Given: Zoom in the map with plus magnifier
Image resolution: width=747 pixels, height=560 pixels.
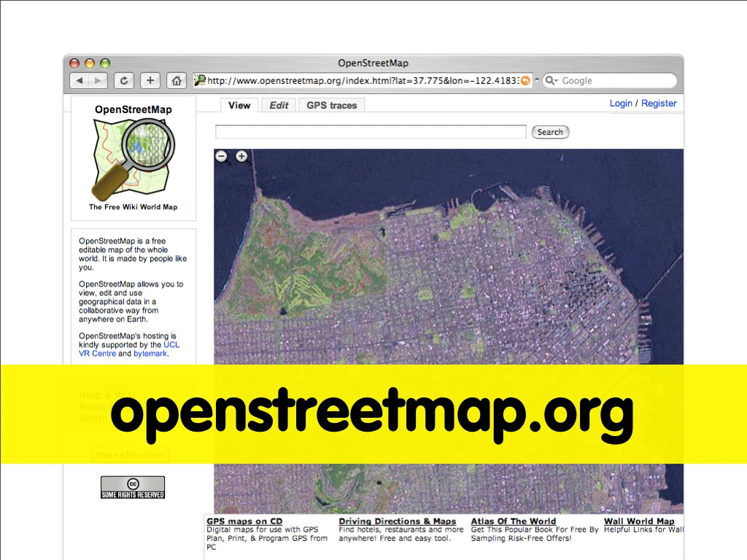Looking at the screenshot, I should [x=242, y=157].
